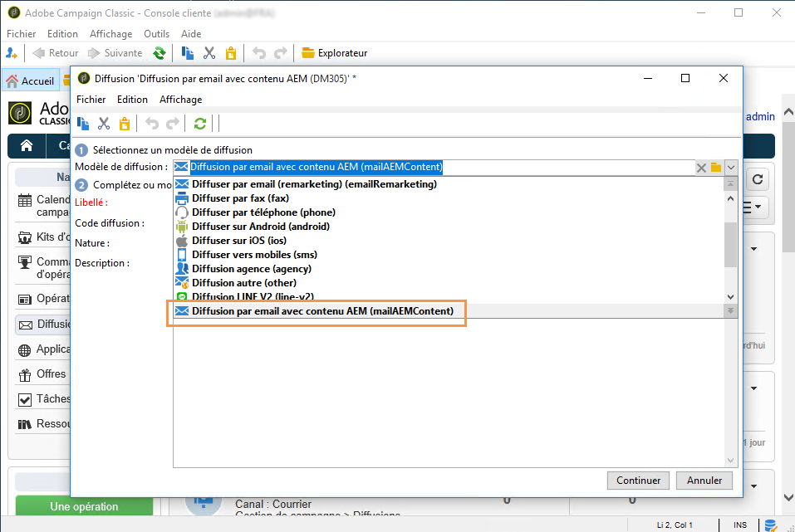Click paste clipboard icon in main toolbar
795x532 pixels.
click(231, 53)
